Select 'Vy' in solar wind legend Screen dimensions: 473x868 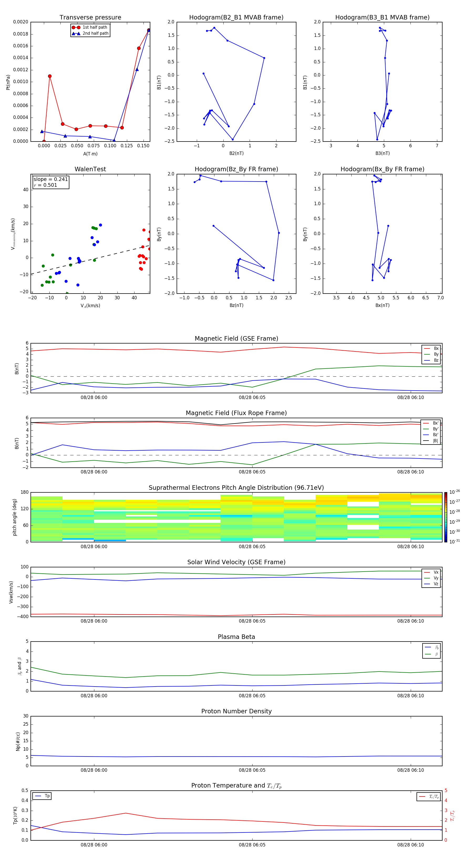(x=431, y=578)
